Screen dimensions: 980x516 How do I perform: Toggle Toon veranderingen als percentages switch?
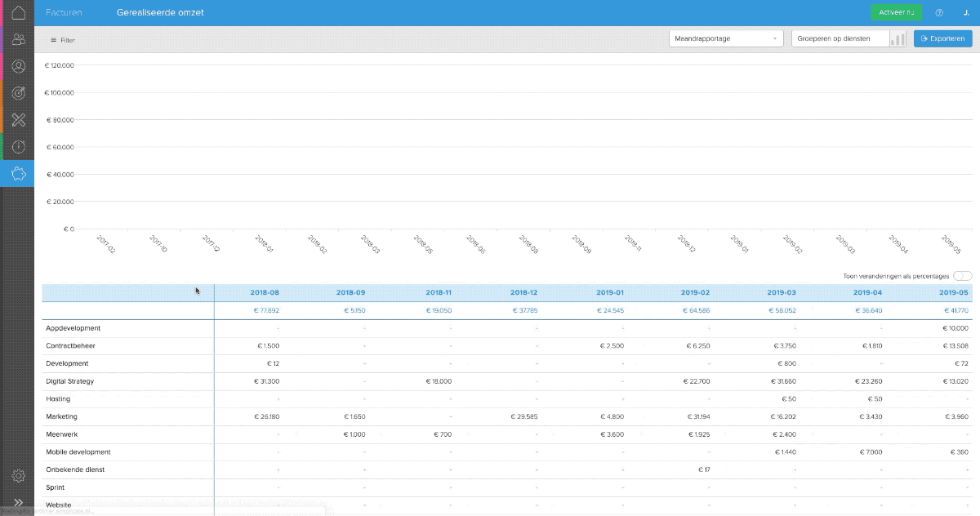963,276
